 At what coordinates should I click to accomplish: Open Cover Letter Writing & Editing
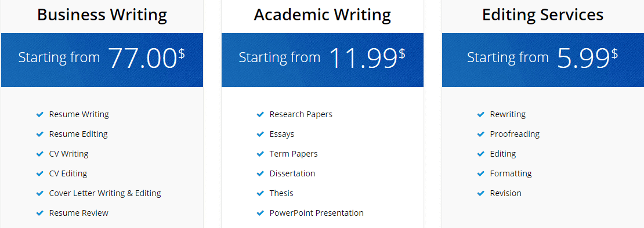(x=105, y=193)
